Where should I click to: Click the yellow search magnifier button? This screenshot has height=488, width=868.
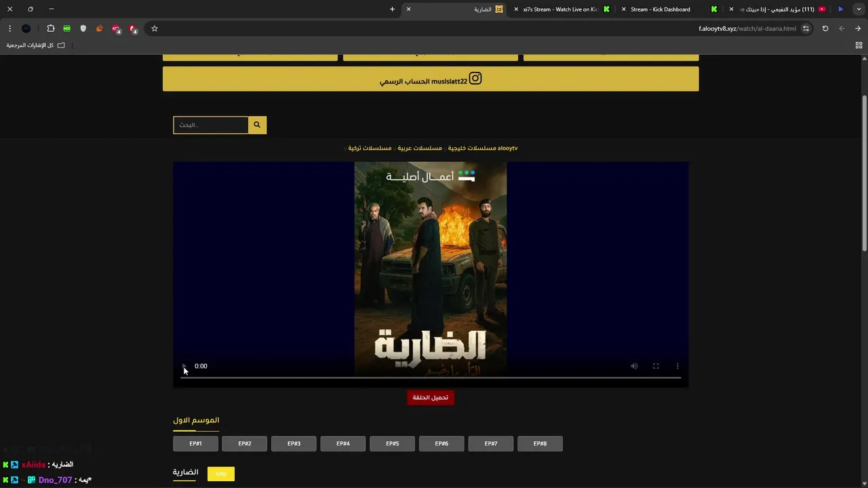click(257, 125)
